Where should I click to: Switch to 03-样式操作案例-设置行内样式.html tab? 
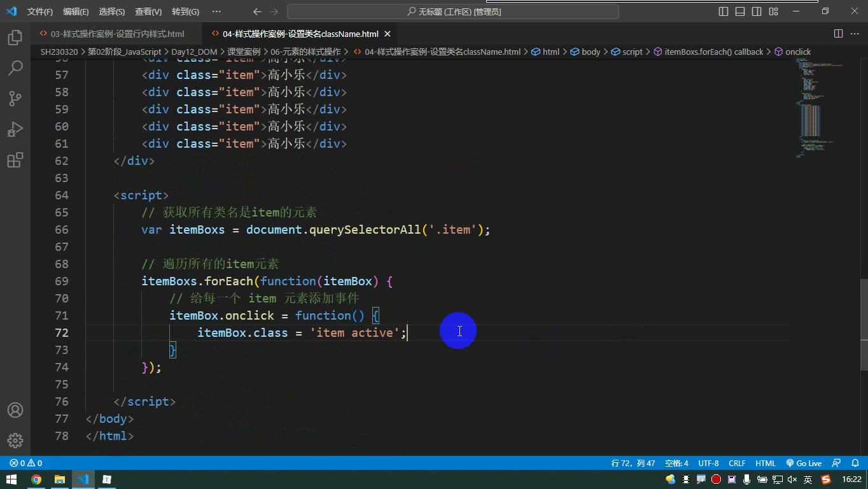tap(112, 34)
